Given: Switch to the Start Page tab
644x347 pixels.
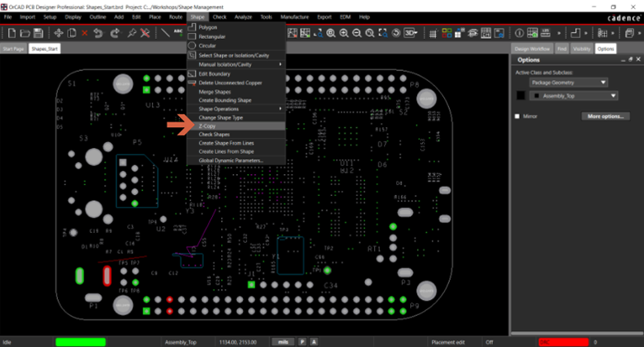Looking at the screenshot, I should (x=13, y=49).
